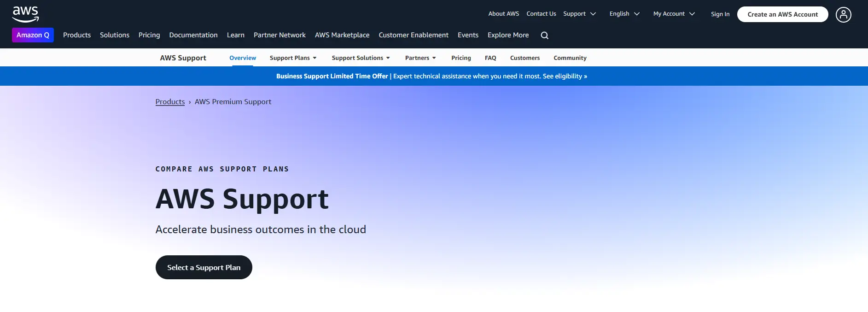Click the AWS logo
The height and width of the screenshot is (312, 868).
click(25, 14)
